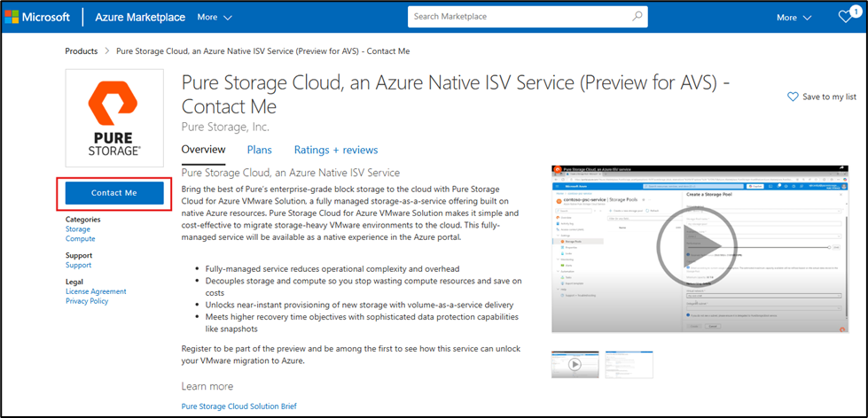Viewport: 868px width, 418px height.
Task: Open the Compute category link
Action: (81, 239)
